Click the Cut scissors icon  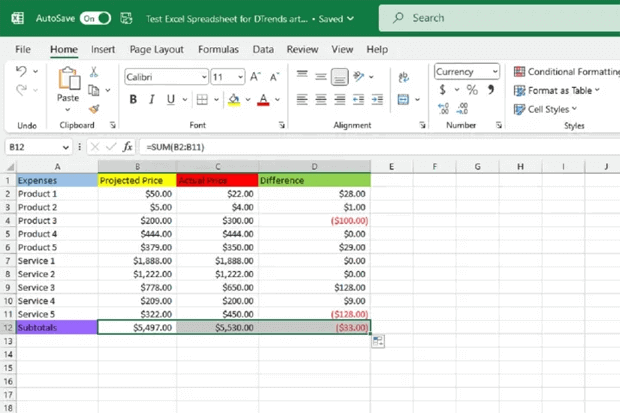[x=94, y=72]
